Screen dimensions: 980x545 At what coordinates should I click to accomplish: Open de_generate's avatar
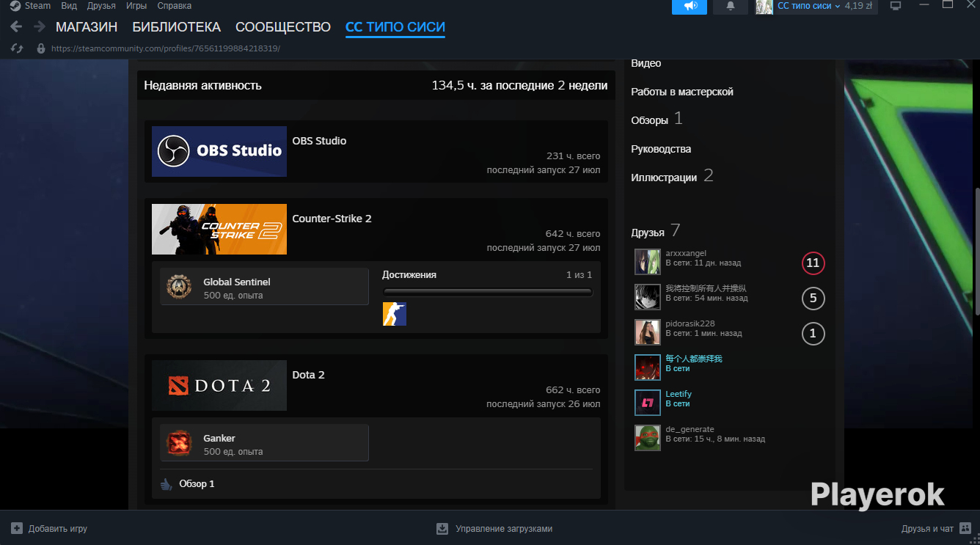point(648,438)
